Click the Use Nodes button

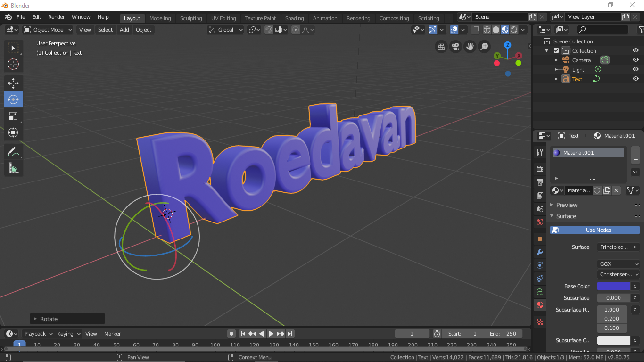click(595, 230)
